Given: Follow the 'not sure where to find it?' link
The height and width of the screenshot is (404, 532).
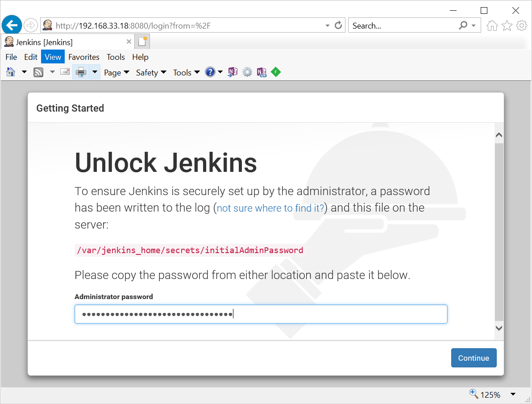Looking at the screenshot, I should [270, 208].
